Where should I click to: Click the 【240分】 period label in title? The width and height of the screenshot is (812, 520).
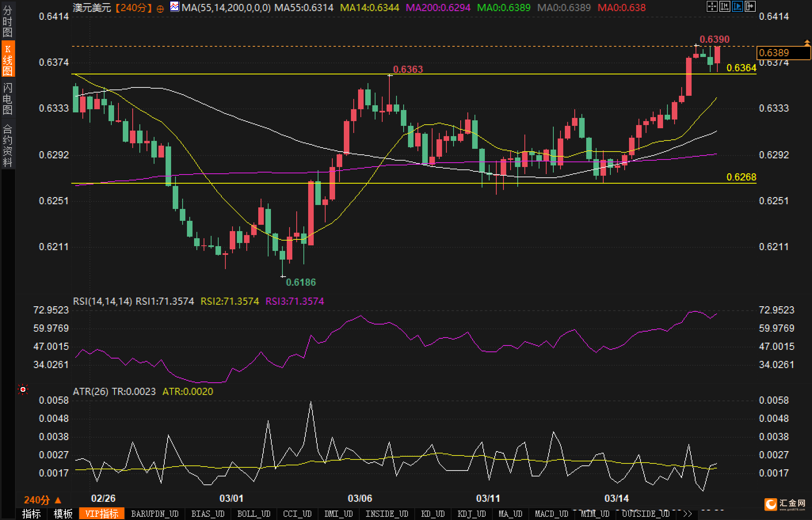133,8
